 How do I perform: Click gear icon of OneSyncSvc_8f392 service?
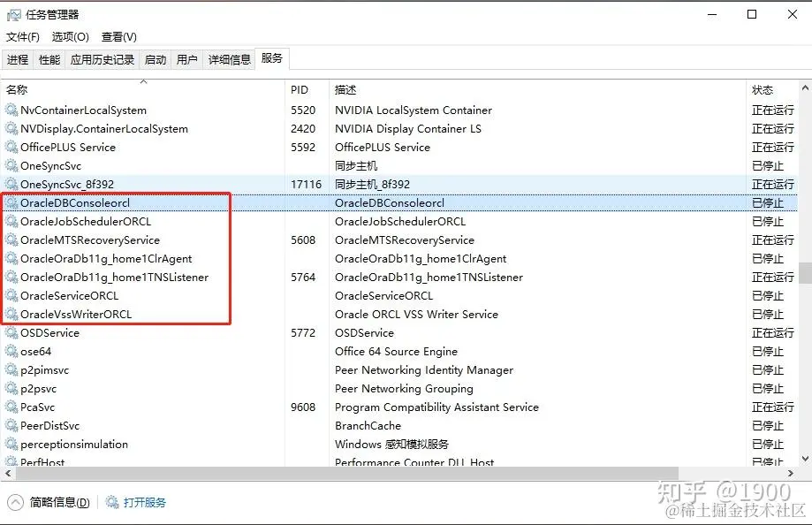11,184
